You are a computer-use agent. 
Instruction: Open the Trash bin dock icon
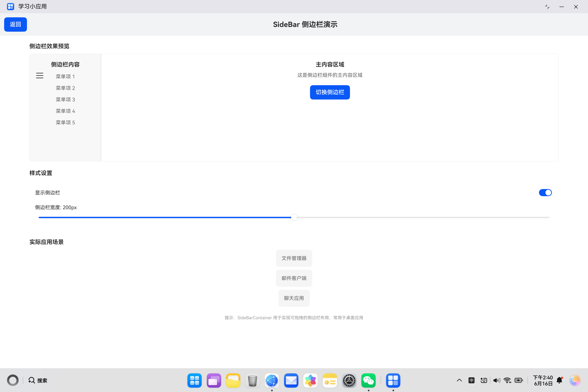click(x=253, y=381)
